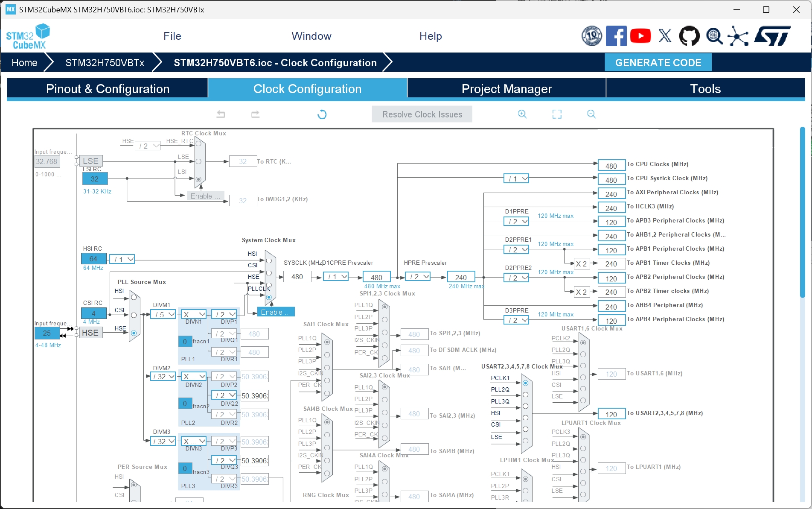Screen dimensions: 812x509
Task: Select PCLK1 in USART2,3,4,5,7,8 Clock Mux
Action: coord(526,383)
